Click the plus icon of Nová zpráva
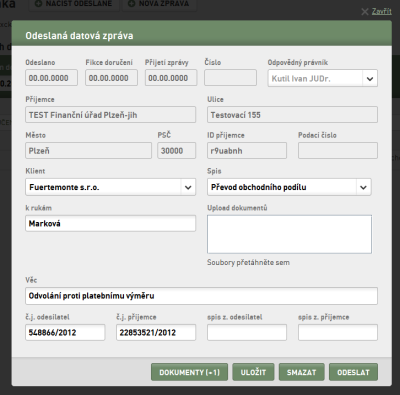Screen dimensions: 400x395 [x=132, y=4]
